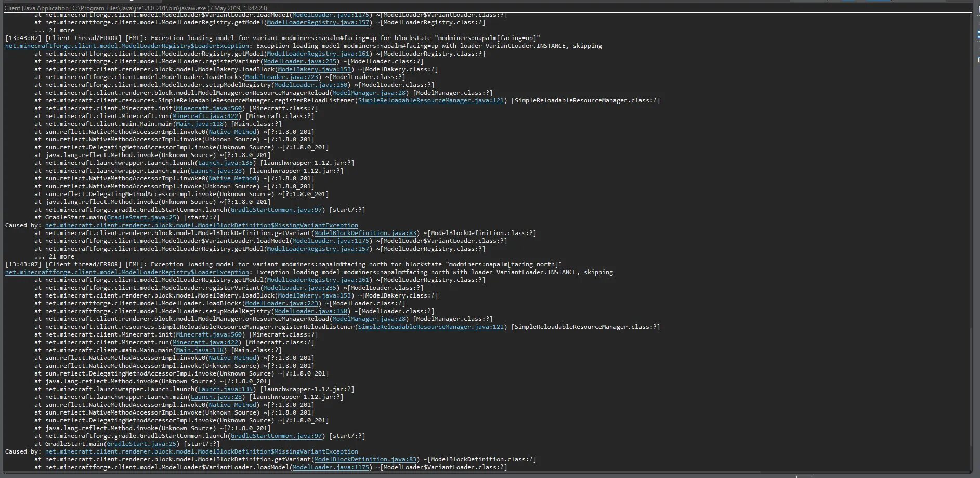The width and height of the screenshot is (980, 478).
Task: Open ModelLoaderRegistry.java:161 in the facing=north trace
Action: (x=318, y=280)
